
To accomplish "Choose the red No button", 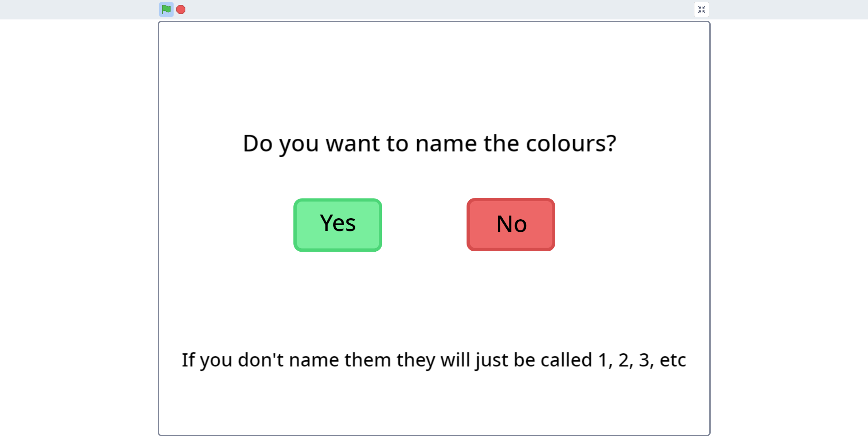I will pyautogui.click(x=511, y=225).
